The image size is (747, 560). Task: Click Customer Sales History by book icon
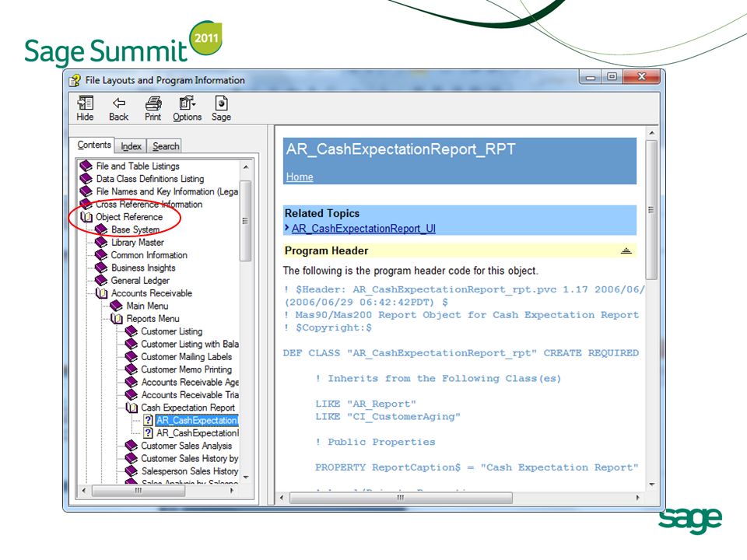point(131,459)
